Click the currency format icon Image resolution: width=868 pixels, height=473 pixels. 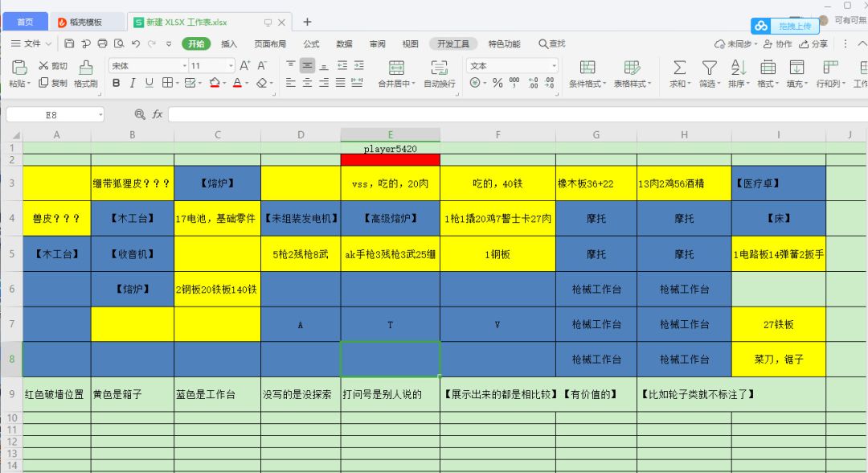point(475,83)
